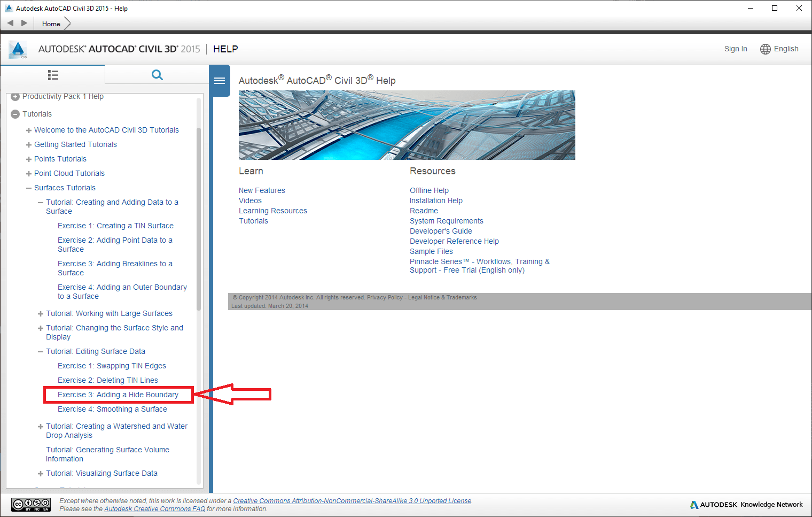Click the Home breadcrumb item

(x=51, y=24)
